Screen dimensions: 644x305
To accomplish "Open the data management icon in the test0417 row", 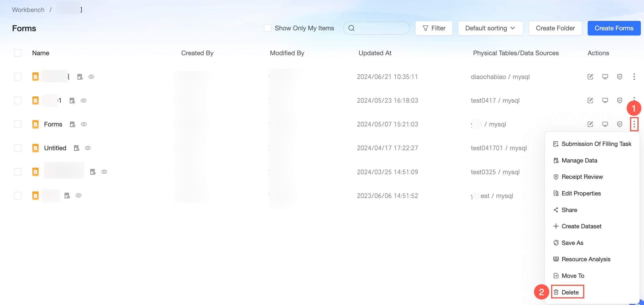I will click(x=72, y=100).
